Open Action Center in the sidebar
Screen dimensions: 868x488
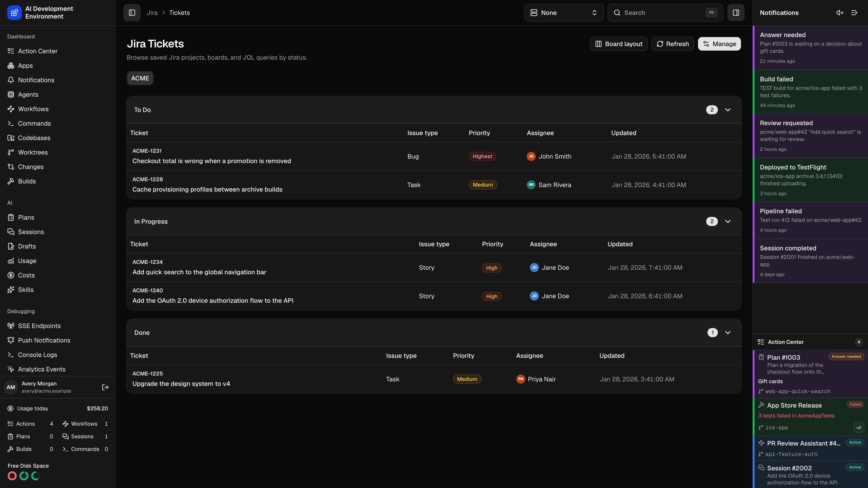click(58, 51)
